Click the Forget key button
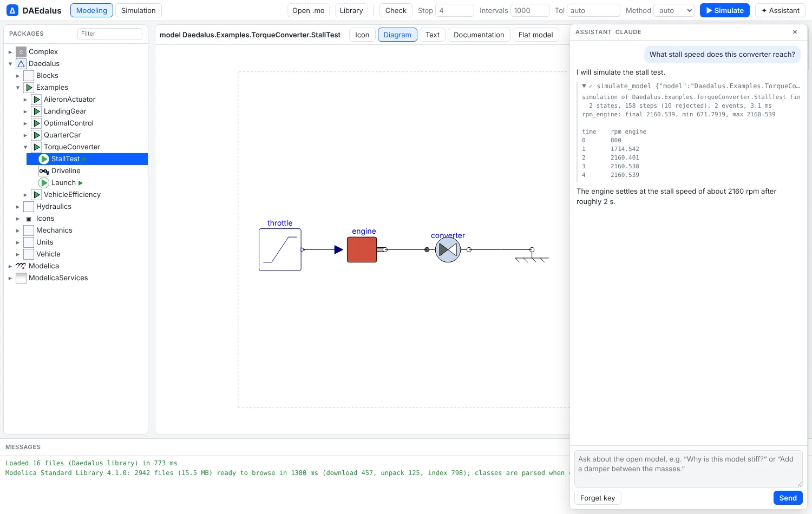 pos(598,498)
